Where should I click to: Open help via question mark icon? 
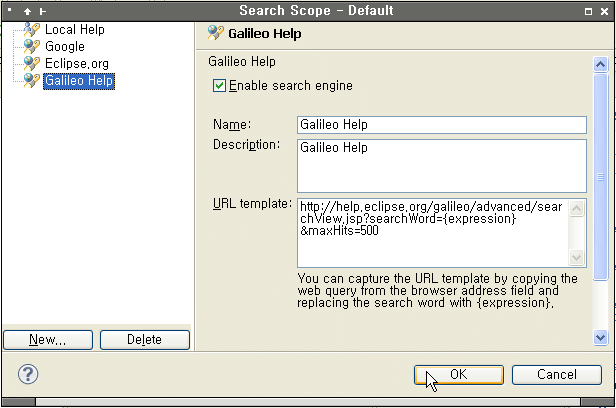(28, 374)
